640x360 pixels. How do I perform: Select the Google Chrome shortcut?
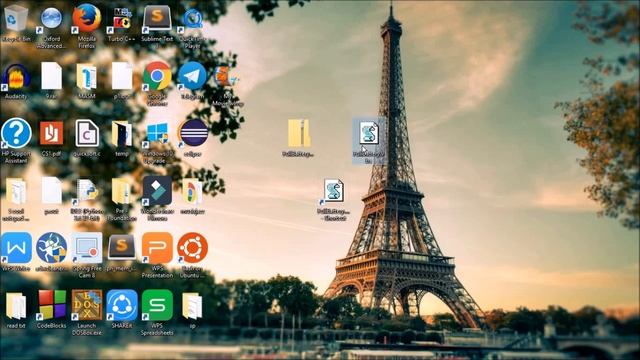(x=157, y=76)
